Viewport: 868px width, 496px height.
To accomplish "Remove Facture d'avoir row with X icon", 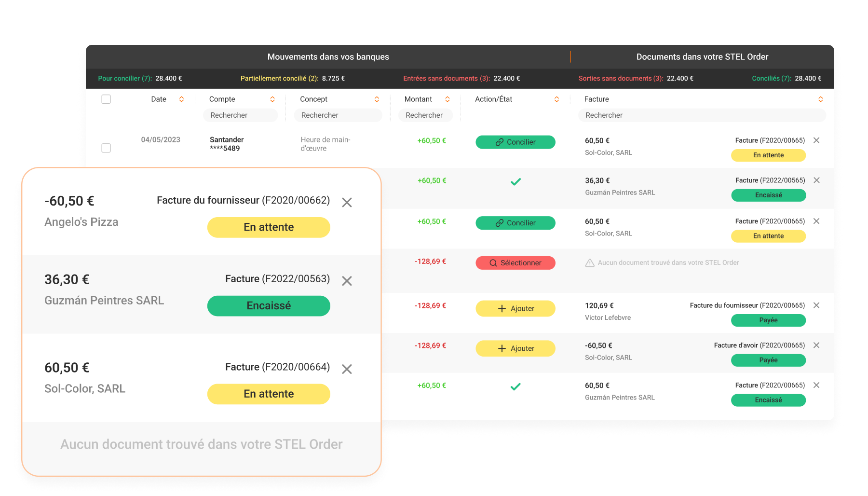I will pyautogui.click(x=816, y=345).
